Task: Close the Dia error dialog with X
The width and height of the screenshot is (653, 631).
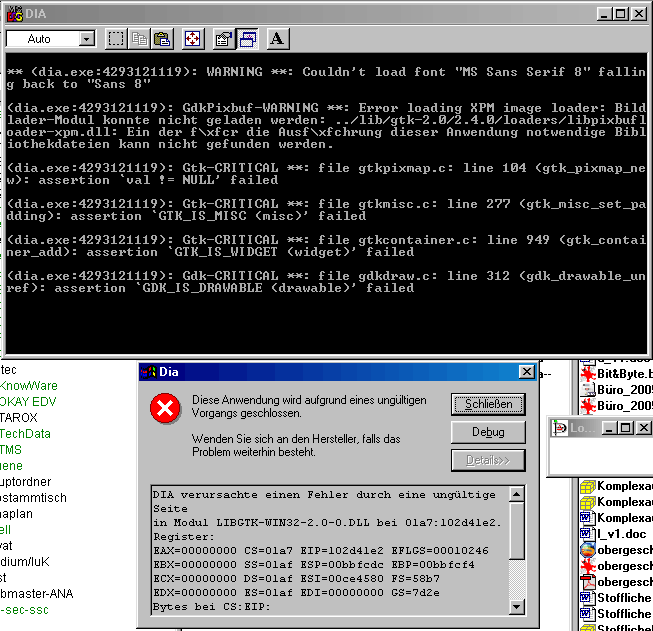Action: pos(526,372)
